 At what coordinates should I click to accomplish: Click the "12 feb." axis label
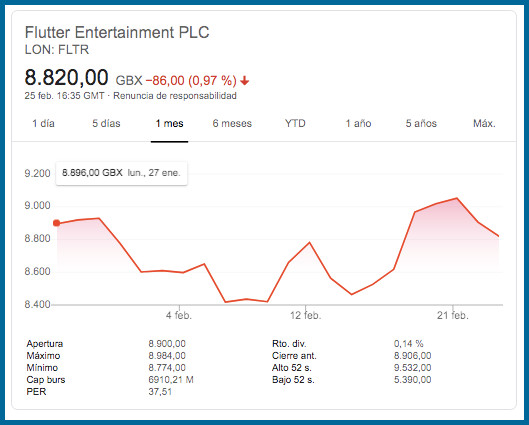coord(306,316)
